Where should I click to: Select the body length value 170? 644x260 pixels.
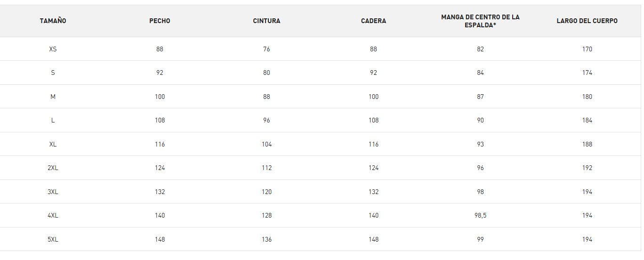click(x=587, y=49)
